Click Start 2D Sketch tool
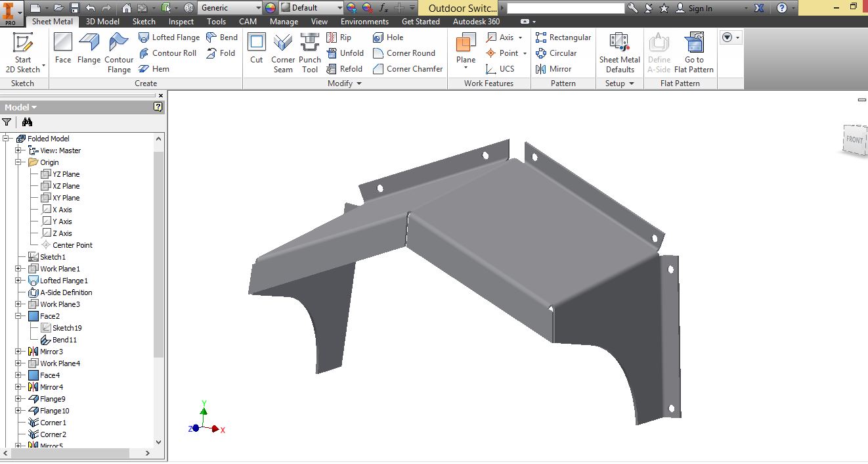Viewport: 868px width, 464px height. tap(24, 53)
